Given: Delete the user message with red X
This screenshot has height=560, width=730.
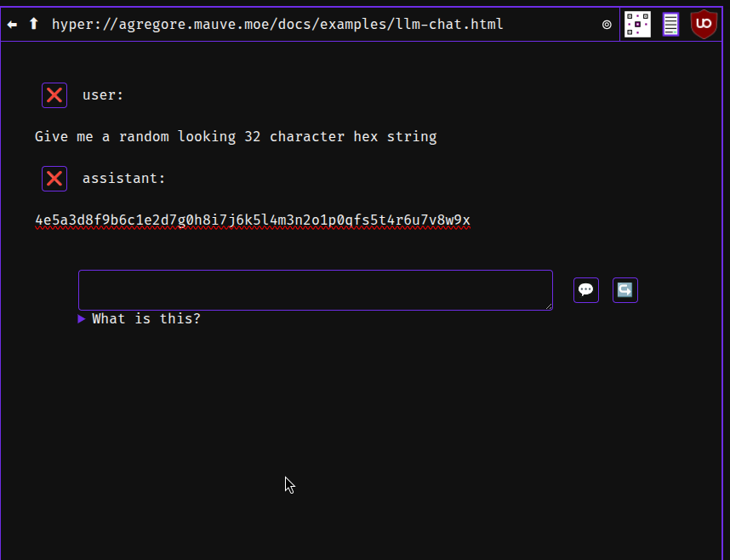Looking at the screenshot, I should click(54, 95).
